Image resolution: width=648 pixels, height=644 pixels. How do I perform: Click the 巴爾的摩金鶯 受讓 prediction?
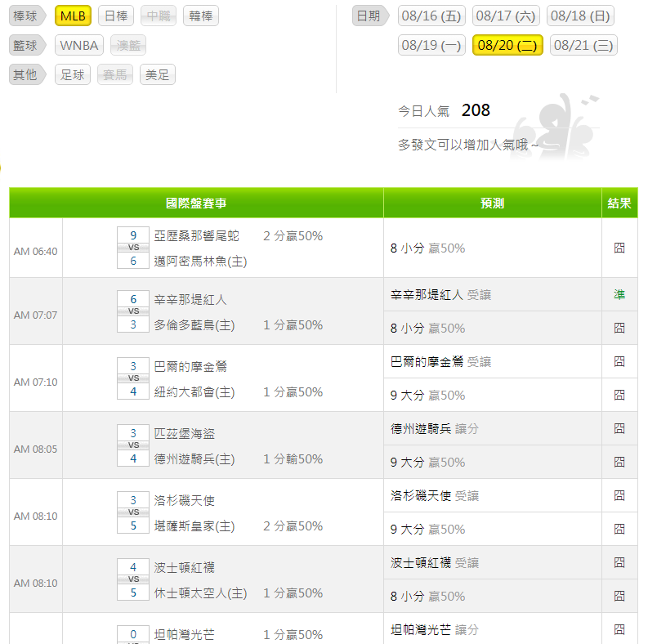(440, 362)
